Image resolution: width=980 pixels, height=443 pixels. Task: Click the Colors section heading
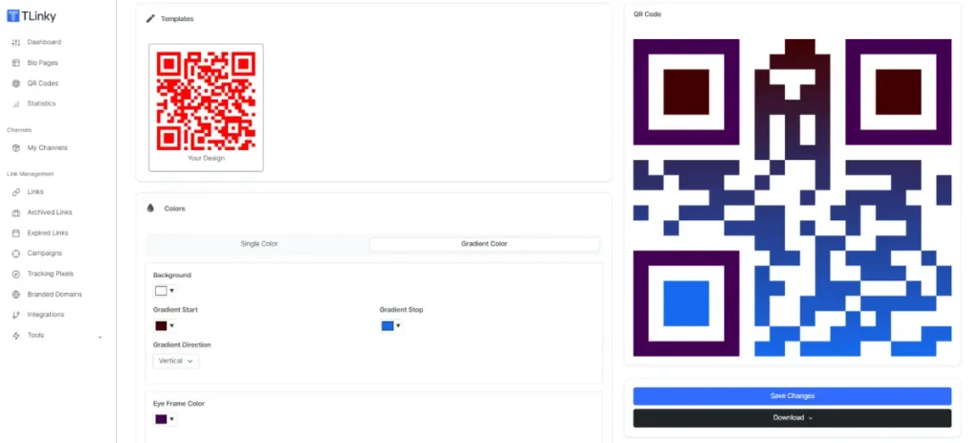coord(174,209)
